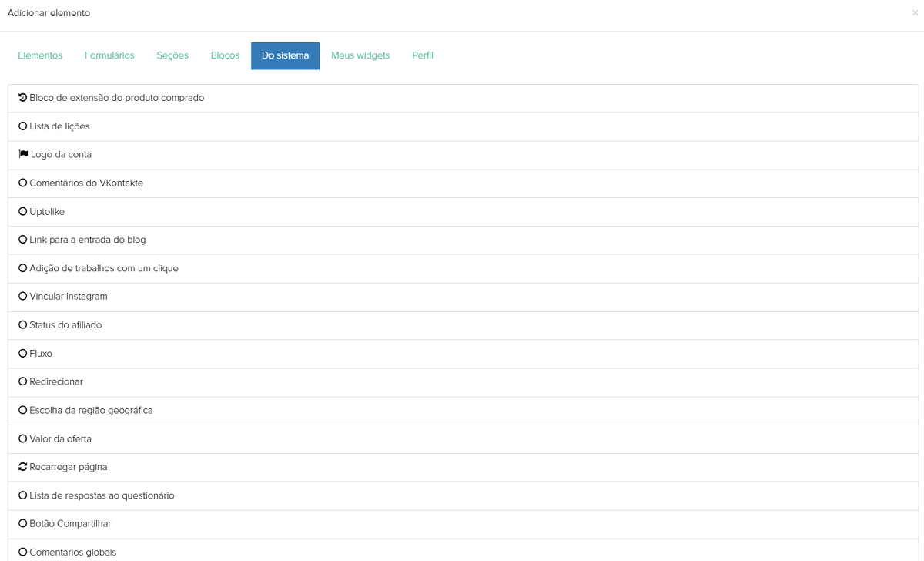Click the circle icon beside Fluxo

click(x=22, y=353)
